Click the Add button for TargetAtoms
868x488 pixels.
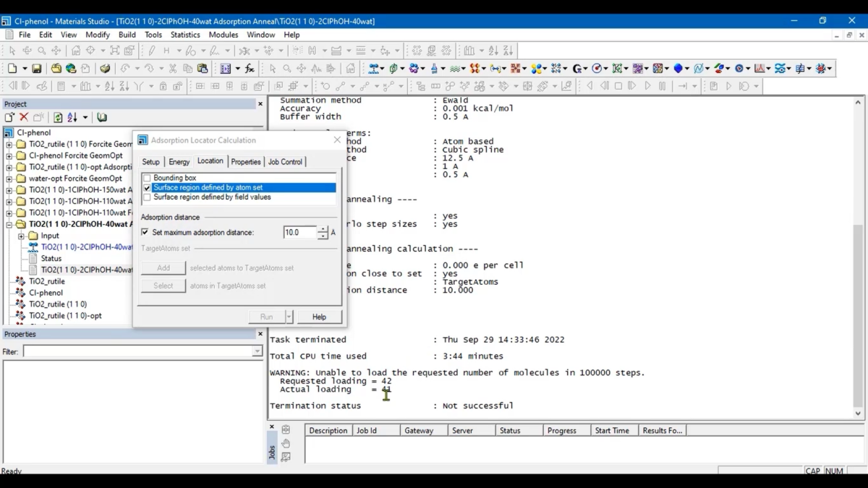[x=163, y=267]
